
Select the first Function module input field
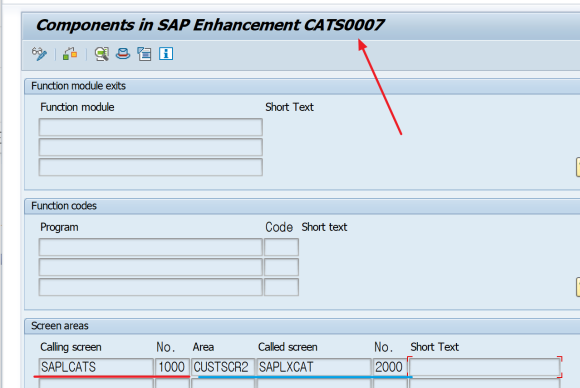151,127
